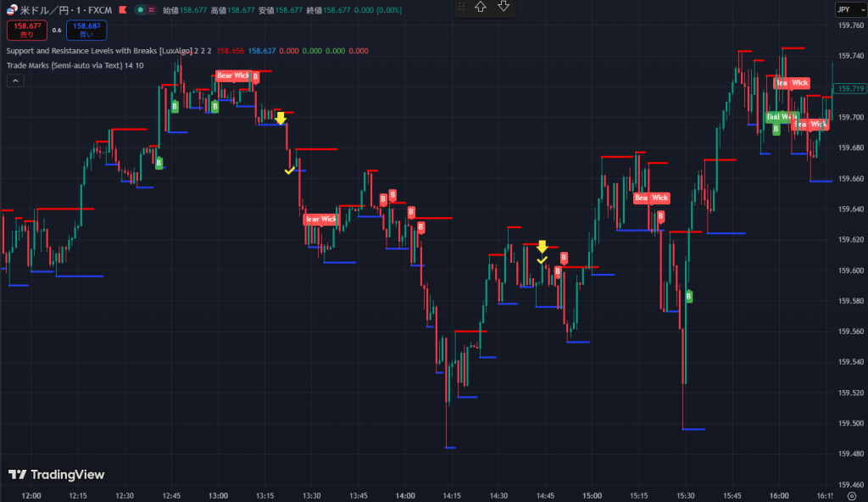868x502 pixels.
Task: Click the top-left Bear Wick label
Action: [233, 75]
